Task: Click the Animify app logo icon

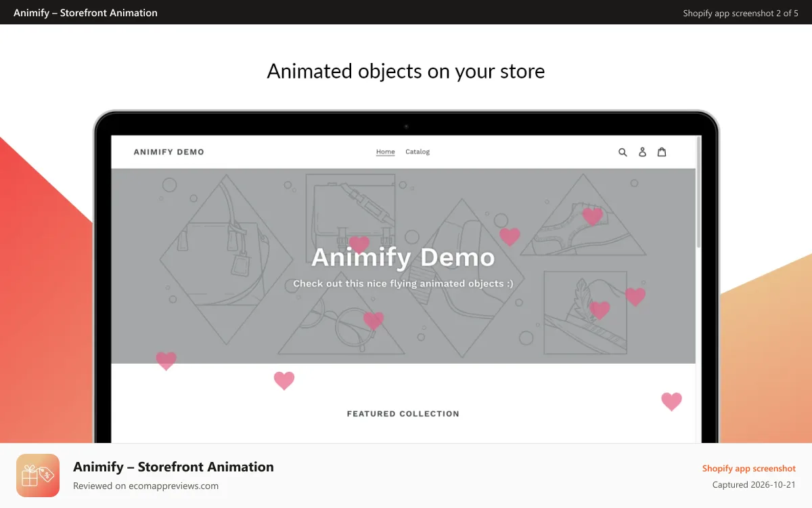Action: tap(38, 475)
